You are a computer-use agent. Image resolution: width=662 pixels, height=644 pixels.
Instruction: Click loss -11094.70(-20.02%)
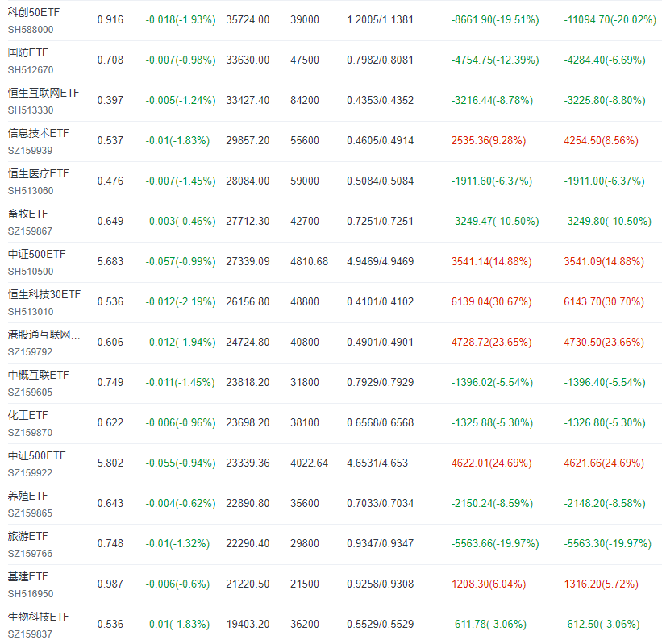tap(610, 20)
